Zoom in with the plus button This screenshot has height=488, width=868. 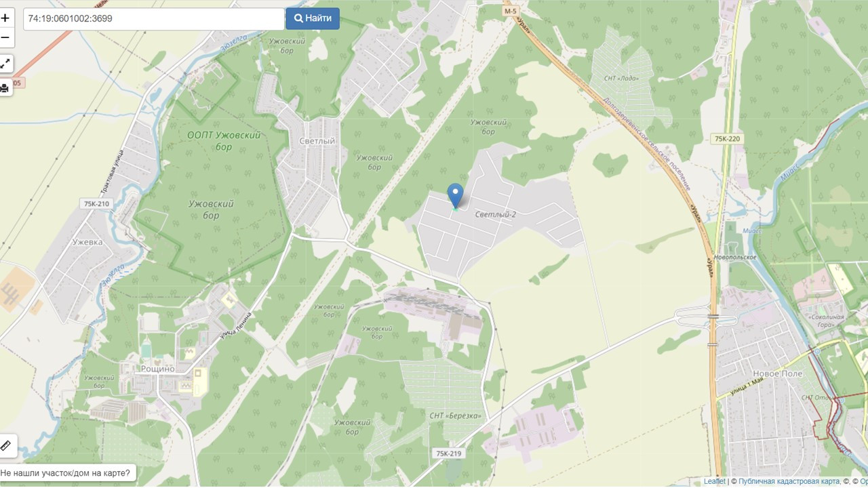coord(5,18)
